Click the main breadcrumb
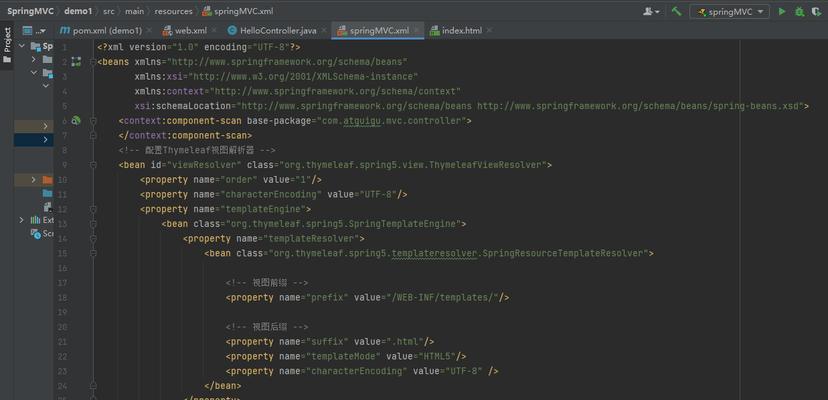 pyautogui.click(x=135, y=11)
